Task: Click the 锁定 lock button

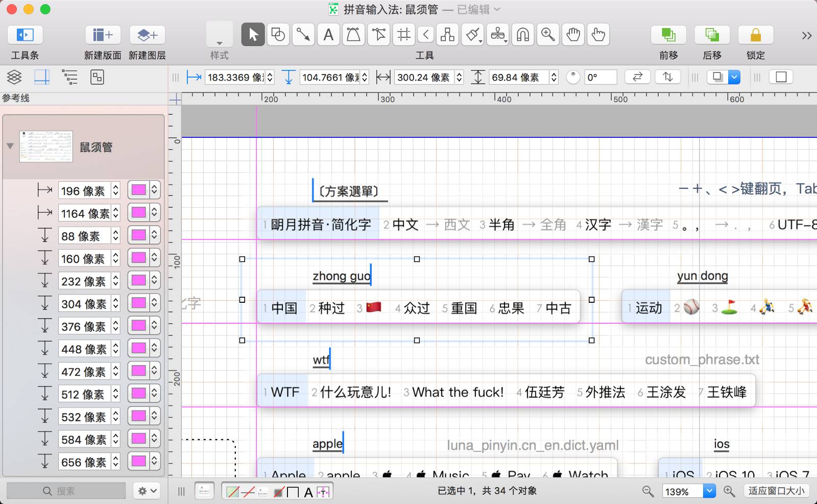Action: click(x=755, y=35)
